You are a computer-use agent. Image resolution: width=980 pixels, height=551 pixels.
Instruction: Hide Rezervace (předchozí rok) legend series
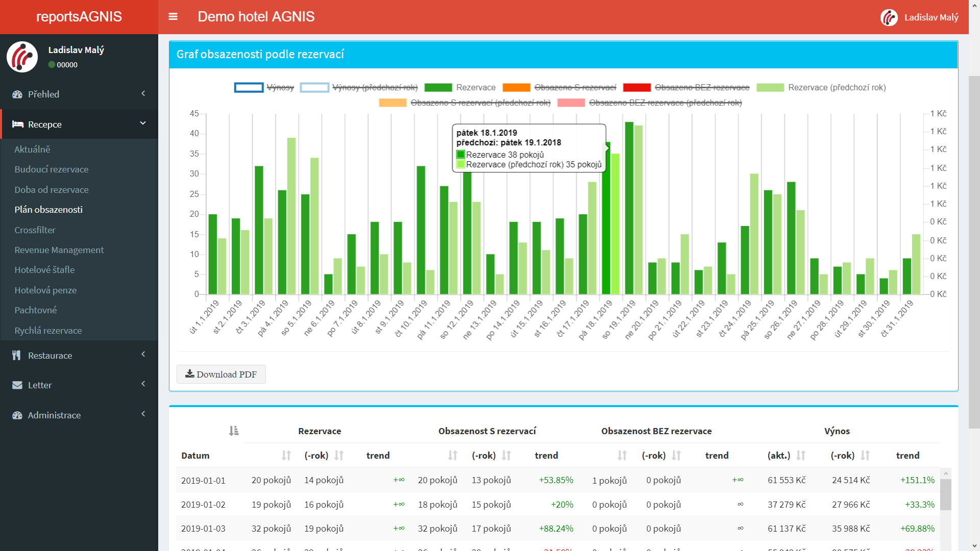pyautogui.click(x=837, y=88)
